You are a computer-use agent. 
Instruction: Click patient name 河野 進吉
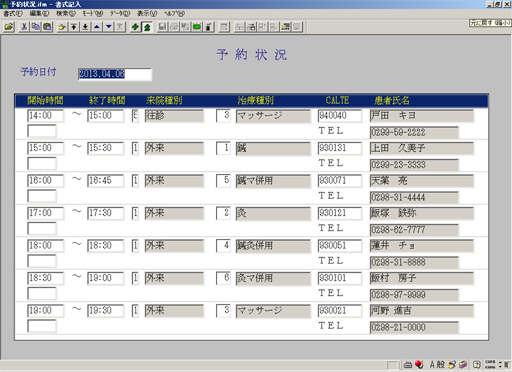tap(422, 311)
